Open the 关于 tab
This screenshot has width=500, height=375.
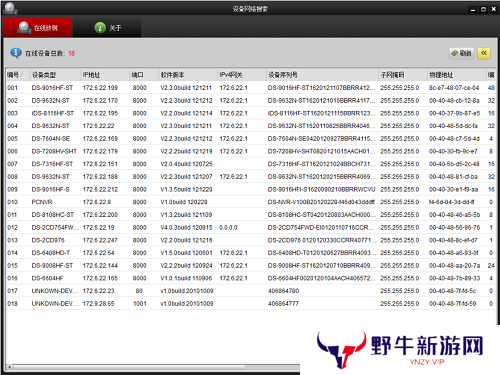tap(107, 28)
